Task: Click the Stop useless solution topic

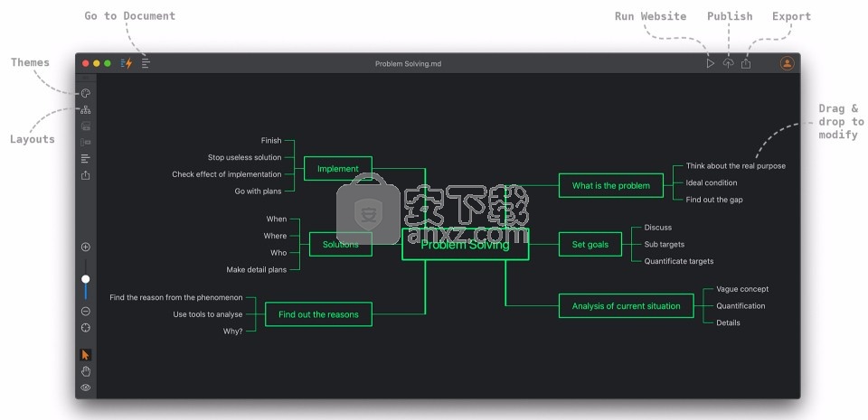Action: (x=245, y=157)
